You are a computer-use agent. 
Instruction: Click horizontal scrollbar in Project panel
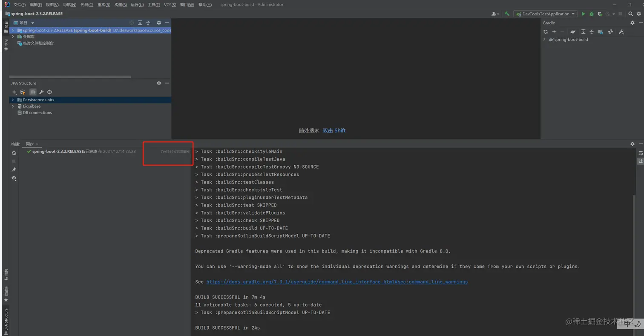click(x=70, y=77)
